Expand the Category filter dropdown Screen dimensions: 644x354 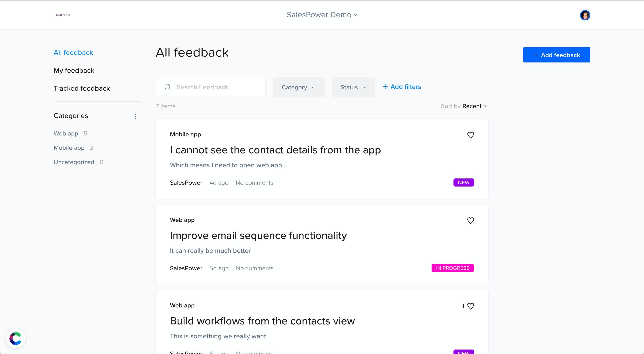(x=299, y=87)
